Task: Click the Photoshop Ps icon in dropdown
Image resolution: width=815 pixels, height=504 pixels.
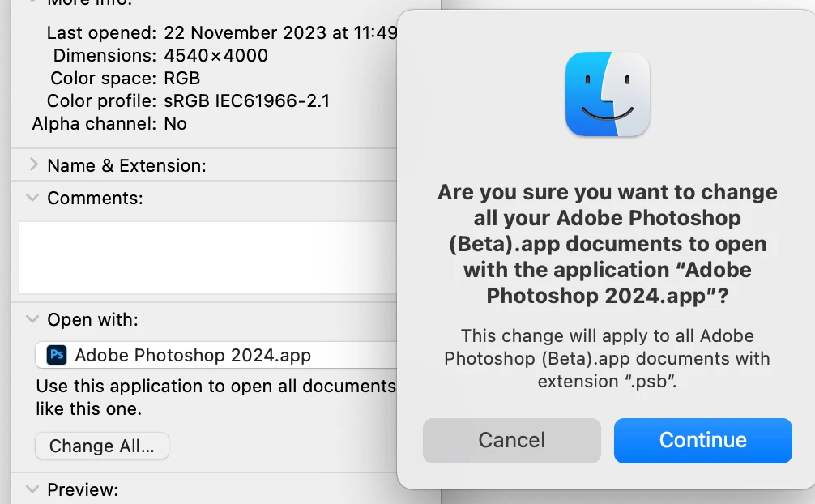Action: coord(57,355)
